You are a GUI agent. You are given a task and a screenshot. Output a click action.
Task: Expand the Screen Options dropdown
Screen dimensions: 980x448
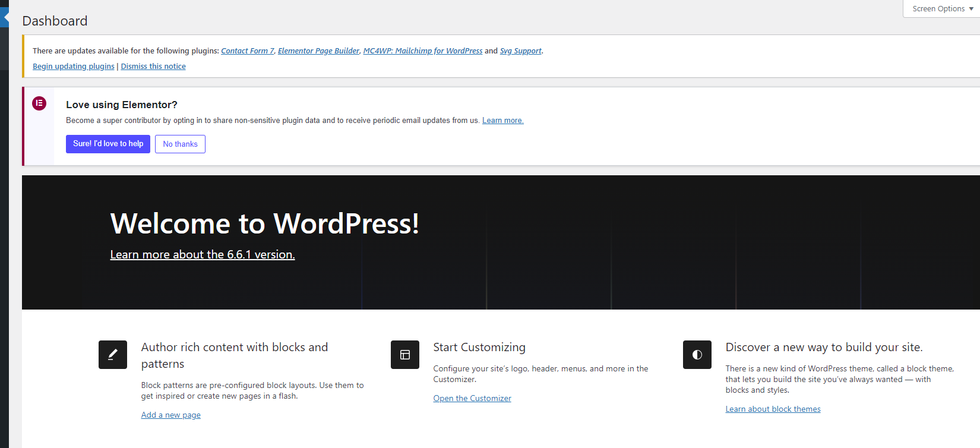pos(942,9)
